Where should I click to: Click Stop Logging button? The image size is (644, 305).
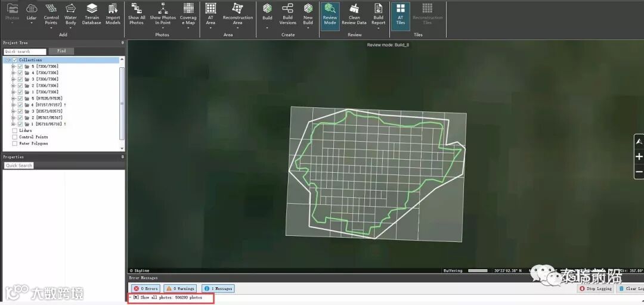(596, 288)
